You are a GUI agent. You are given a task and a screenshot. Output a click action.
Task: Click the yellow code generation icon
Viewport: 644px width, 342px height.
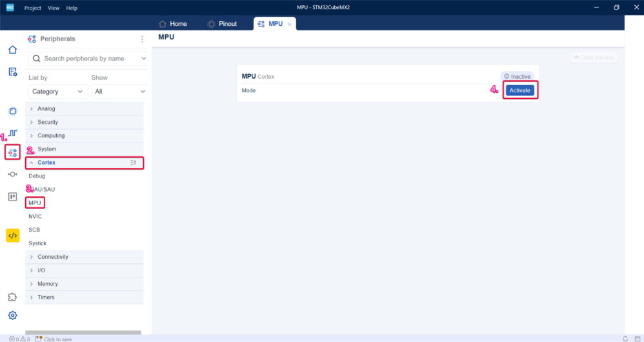pos(13,236)
